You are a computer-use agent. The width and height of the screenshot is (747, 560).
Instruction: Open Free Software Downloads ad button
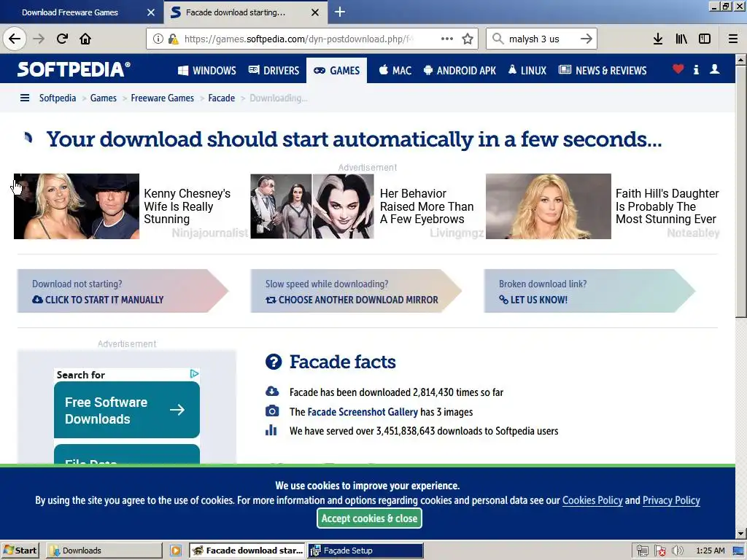pos(127,410)
